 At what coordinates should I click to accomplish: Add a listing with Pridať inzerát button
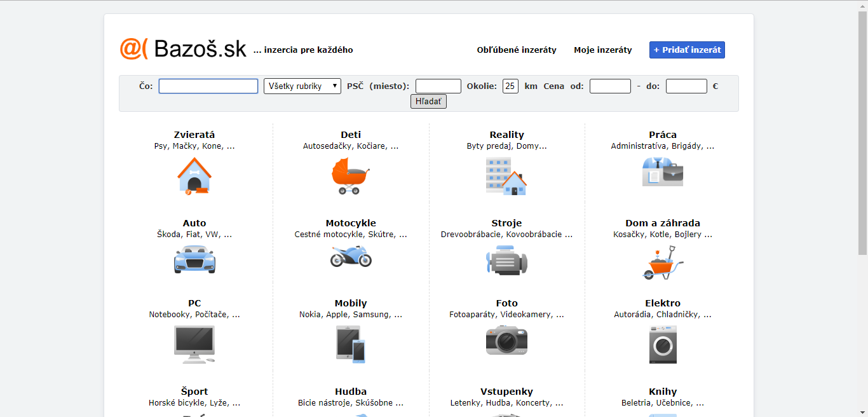(687, 50)
